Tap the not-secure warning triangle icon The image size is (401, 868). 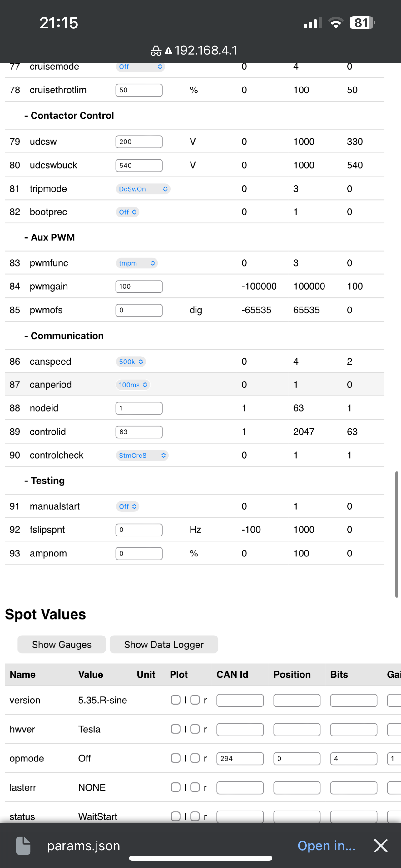click(x=168, y=51)
